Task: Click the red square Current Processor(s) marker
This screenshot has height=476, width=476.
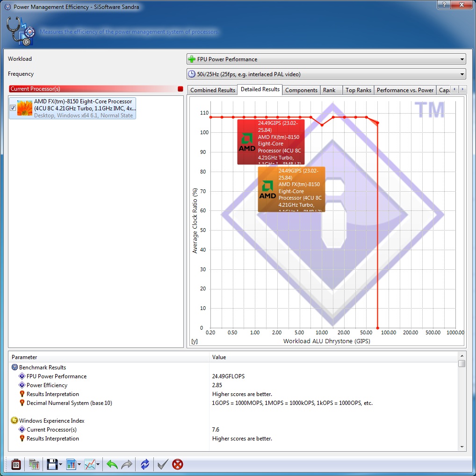Action: click(x=180, y=89)
